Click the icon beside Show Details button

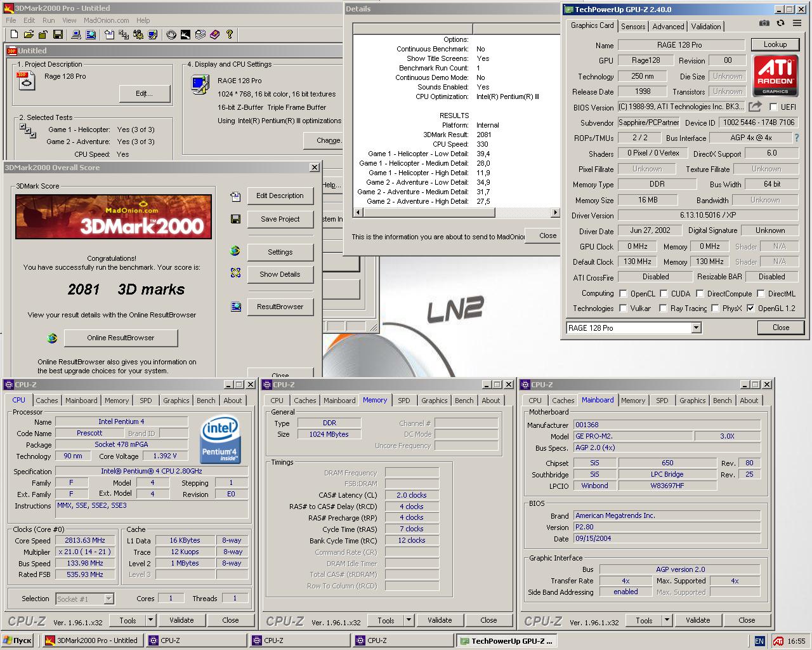point(235,273)
